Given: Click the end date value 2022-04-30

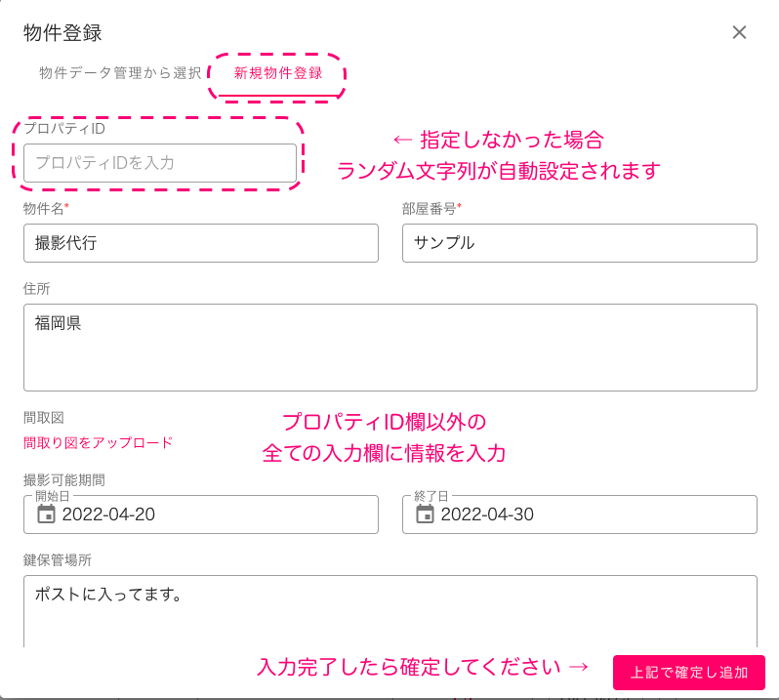Looking at the screenshot, I should click(x=487, y=515).
